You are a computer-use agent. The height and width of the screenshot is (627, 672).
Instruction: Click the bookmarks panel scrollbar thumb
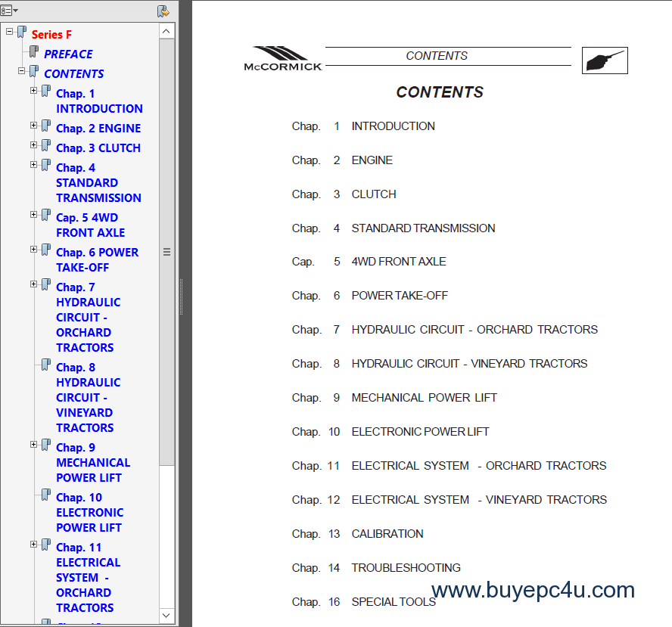click(166, 253)
